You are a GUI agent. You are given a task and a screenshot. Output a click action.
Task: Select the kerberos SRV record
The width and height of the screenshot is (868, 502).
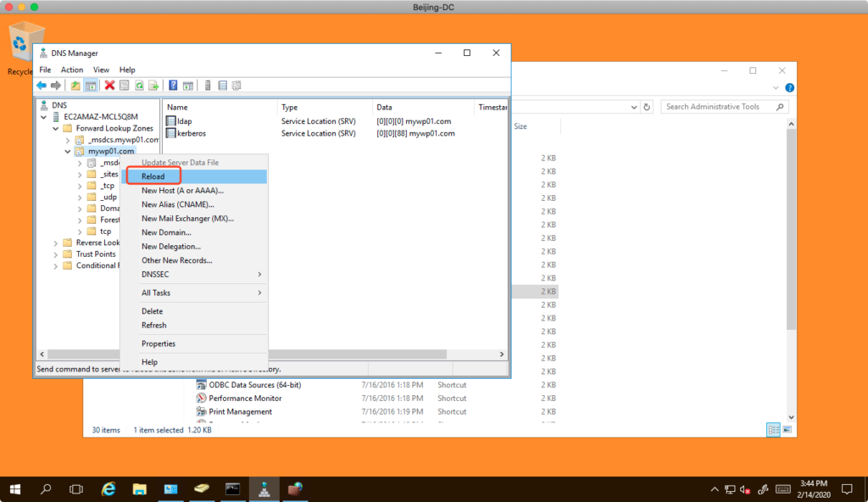tap(192, 134)
